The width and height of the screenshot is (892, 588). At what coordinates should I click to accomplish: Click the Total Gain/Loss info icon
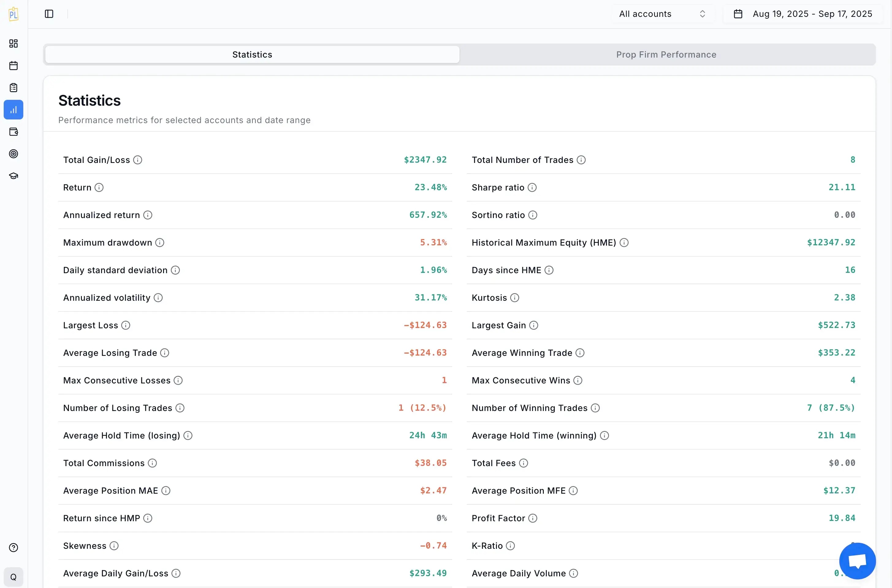tap(138, 160)
